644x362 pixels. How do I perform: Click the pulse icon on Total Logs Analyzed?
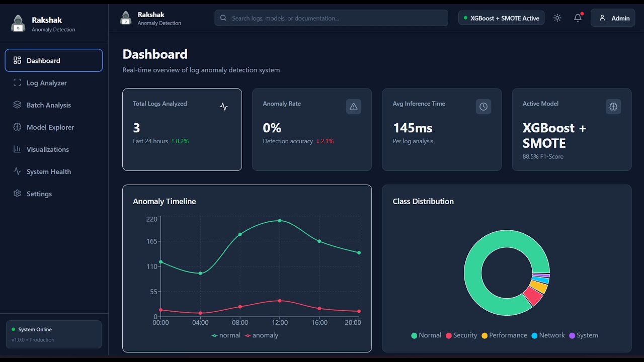[224, 107]
